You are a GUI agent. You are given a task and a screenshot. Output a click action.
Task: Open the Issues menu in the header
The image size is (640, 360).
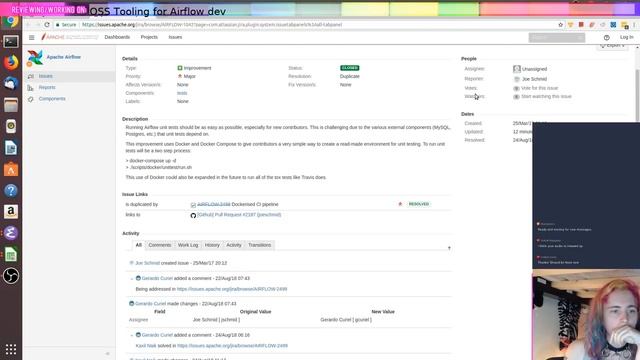click(x=175, y=37)
